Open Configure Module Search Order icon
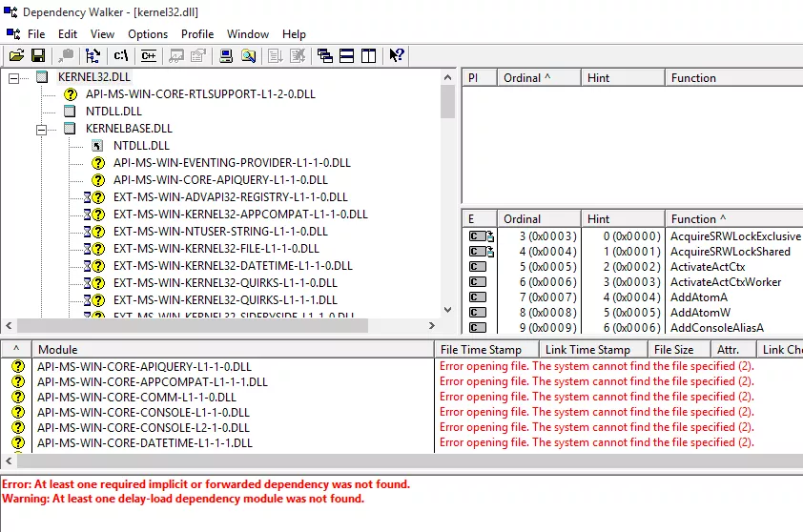Viewport: 803px width, 532px height. point(248,55)
